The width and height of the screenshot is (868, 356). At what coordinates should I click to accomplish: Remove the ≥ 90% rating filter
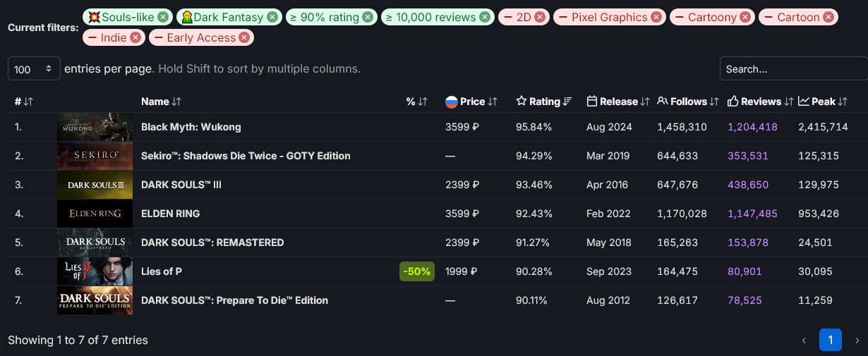pos(368,17)
